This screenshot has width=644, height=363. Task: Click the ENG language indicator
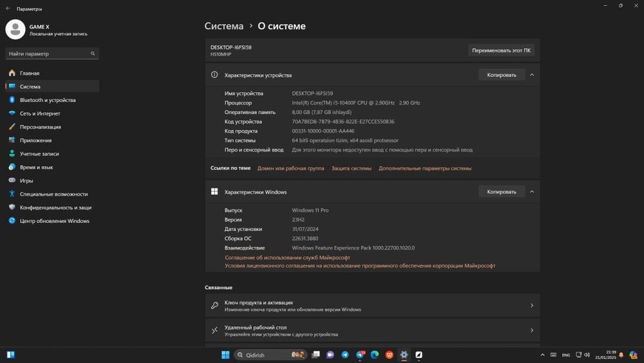point(566,355)
